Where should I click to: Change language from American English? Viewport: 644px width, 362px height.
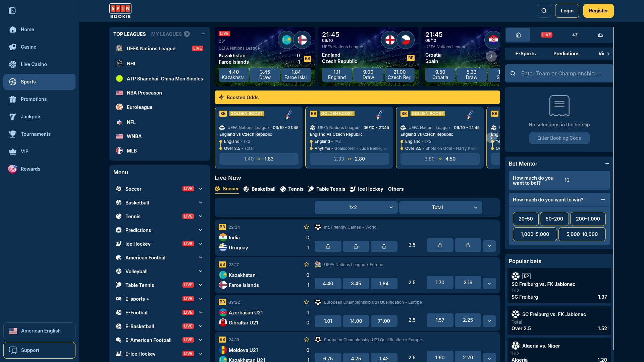tap(39, 331)
